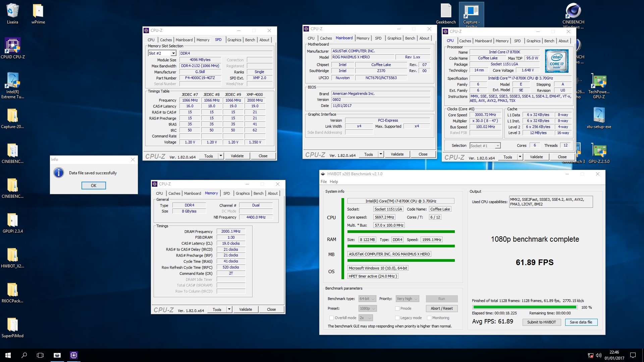644x362 pixels.
Task: Toggle the Overkill mode checkbox
Action: pyautogui.click(x=331, y=318)
